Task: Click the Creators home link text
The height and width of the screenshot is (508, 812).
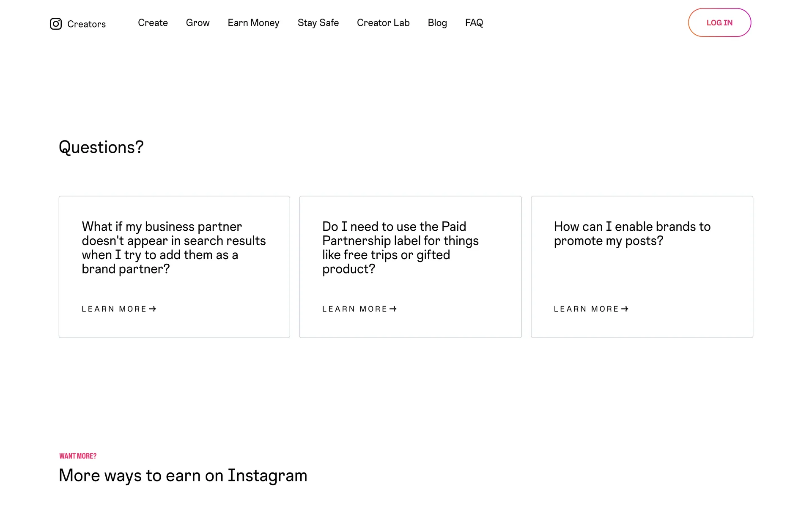Action: 86,24
